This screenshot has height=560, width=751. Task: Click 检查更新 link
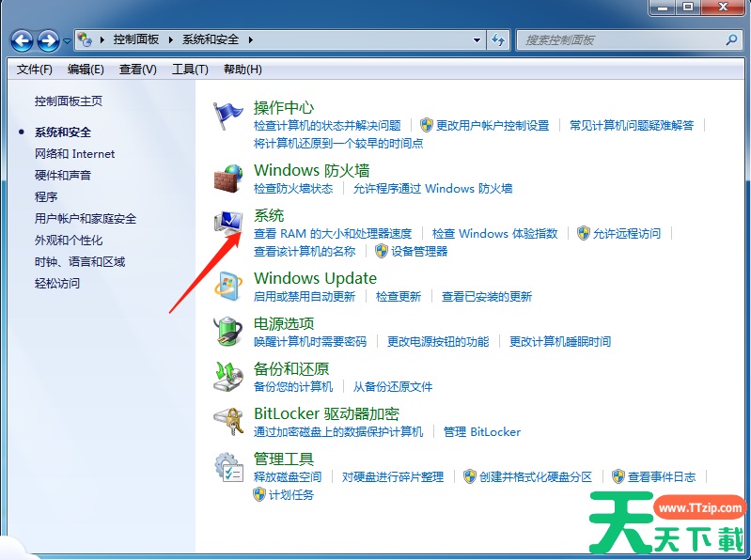[x=399, y=297]
